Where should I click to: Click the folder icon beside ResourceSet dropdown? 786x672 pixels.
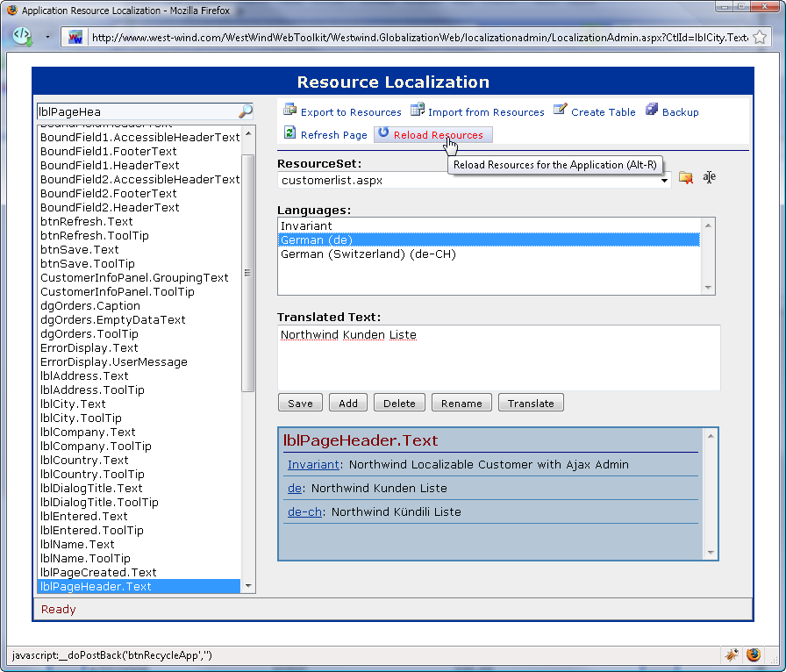pyautogui.click(x=686, y=178)
